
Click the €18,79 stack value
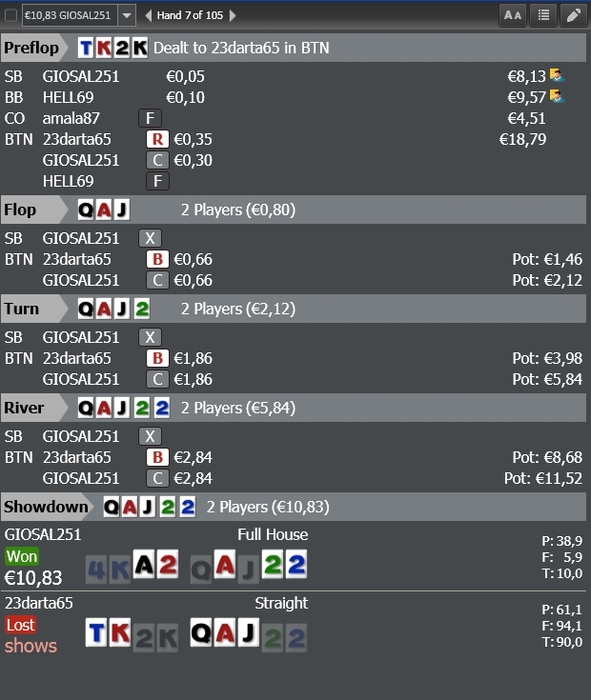click(x=522, y=139)
